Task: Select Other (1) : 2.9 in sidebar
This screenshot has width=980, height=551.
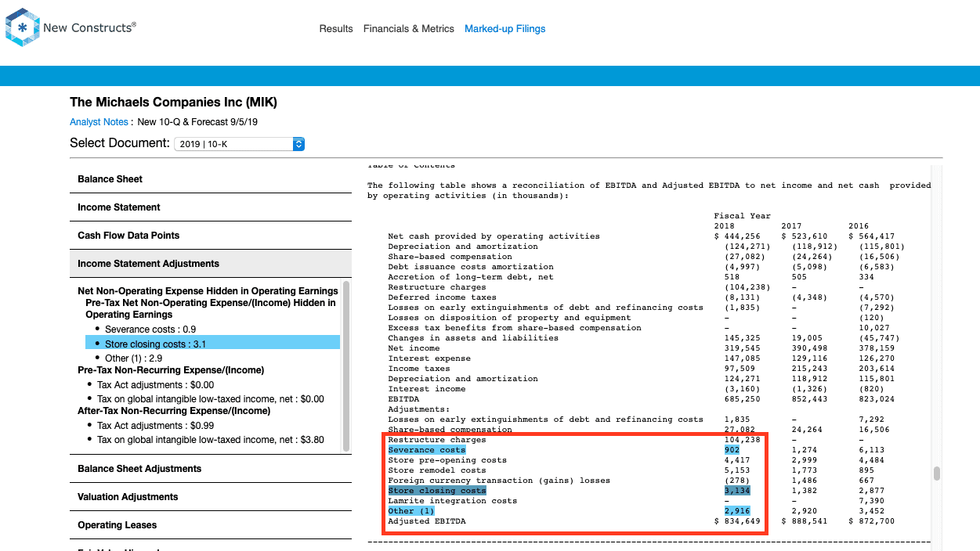Action: (134, 358)
